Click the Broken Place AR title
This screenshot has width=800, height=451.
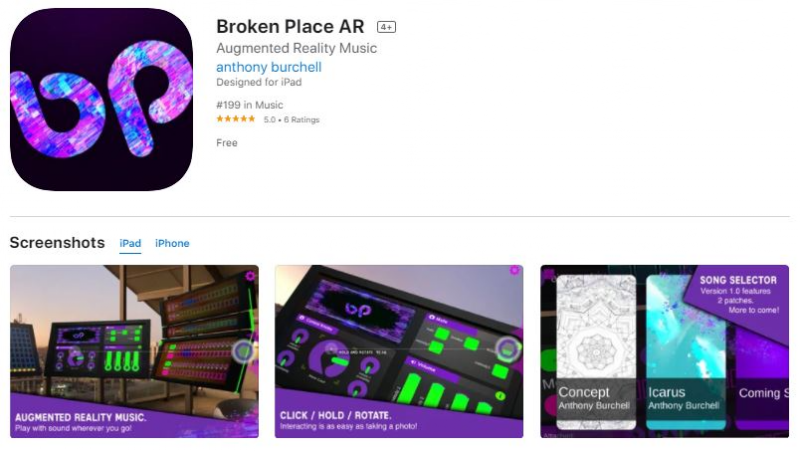[x=290, y=27]
